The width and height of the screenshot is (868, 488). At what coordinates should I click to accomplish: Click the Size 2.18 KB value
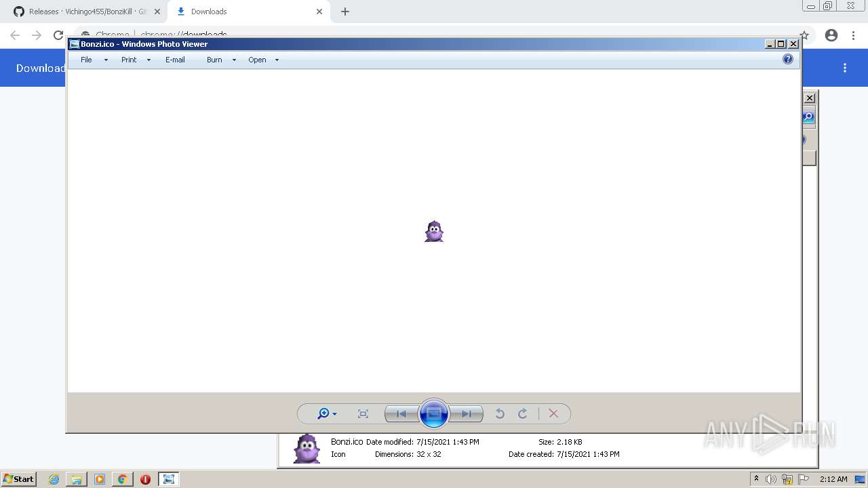pos(570,442)
